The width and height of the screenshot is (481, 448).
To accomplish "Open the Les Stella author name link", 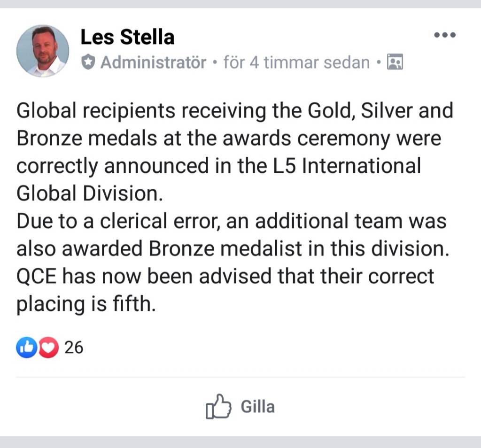I will (127, 37).
